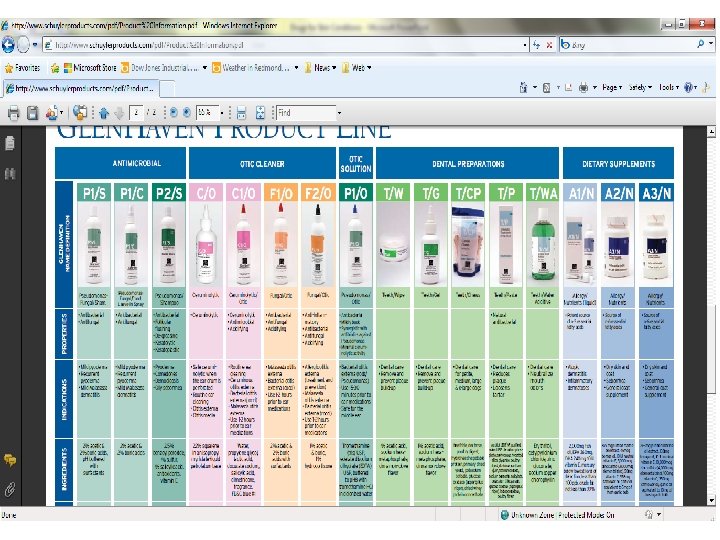Open the Home button dropdown arrow

535,87
